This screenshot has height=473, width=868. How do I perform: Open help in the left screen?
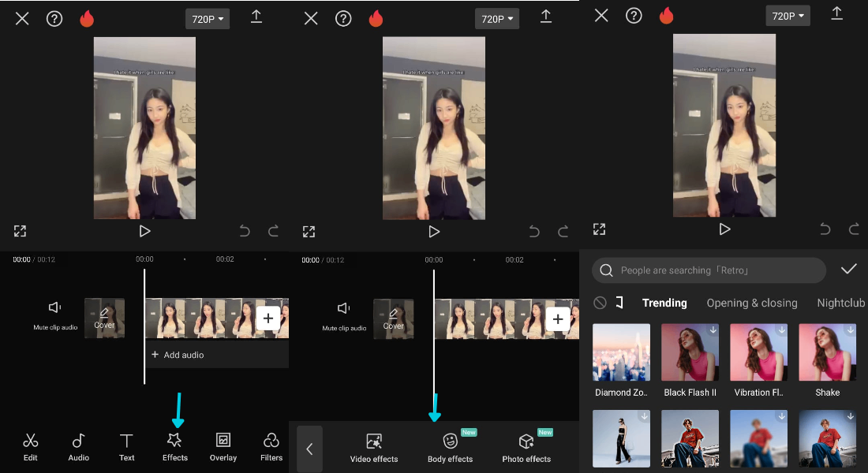click(54, 19)
